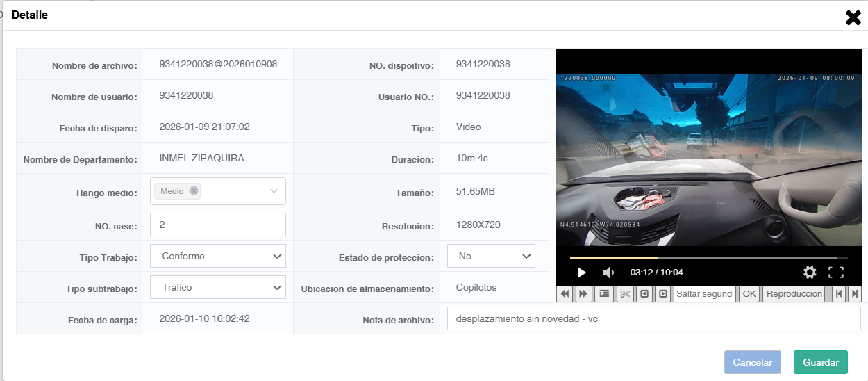Image resolution: width=868 pixels, height=381 pixels.
Task: Click the Nota de archivo field
Action: click(654, 318)
